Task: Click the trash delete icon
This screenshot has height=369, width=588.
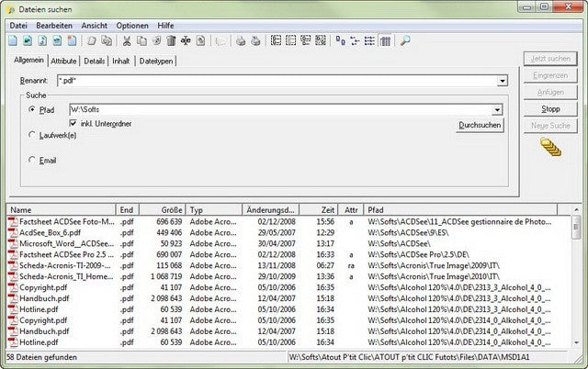Action: tap(172, 40)
